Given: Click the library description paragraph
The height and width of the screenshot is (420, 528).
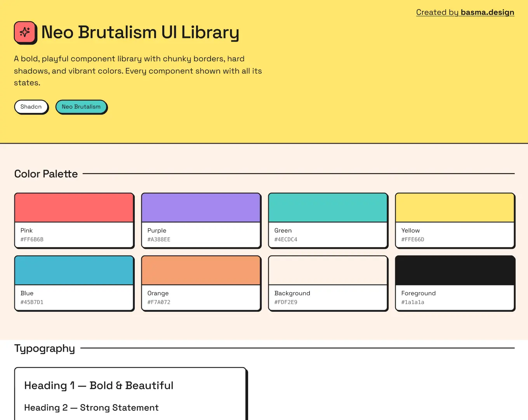Looking at the screenshot, I should coord(138,71).
